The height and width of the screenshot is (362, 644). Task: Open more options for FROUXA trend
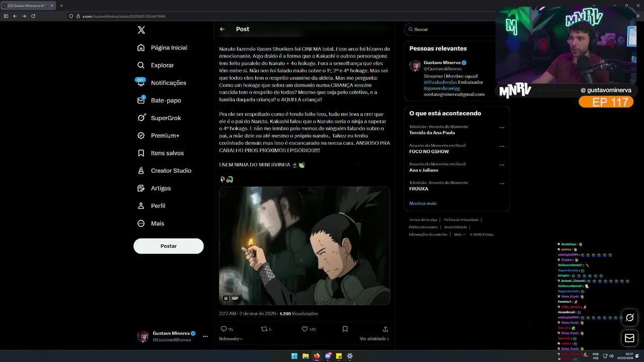point(502,184)
